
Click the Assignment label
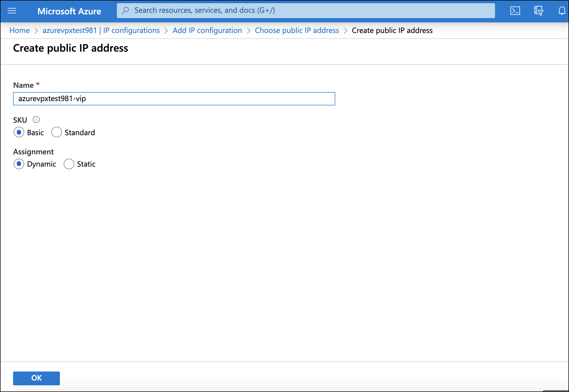(x=34, y=152)
